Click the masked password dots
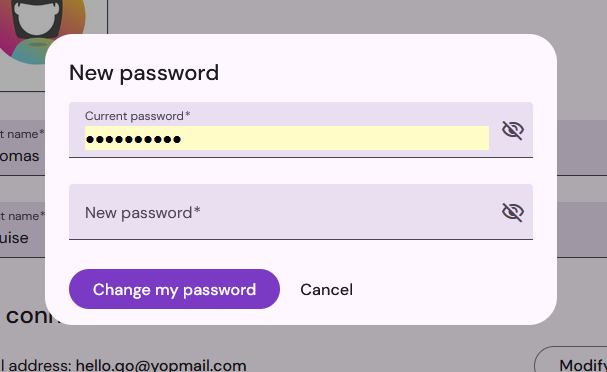Viewport: 607px width, 372px height. click(133, 139)
